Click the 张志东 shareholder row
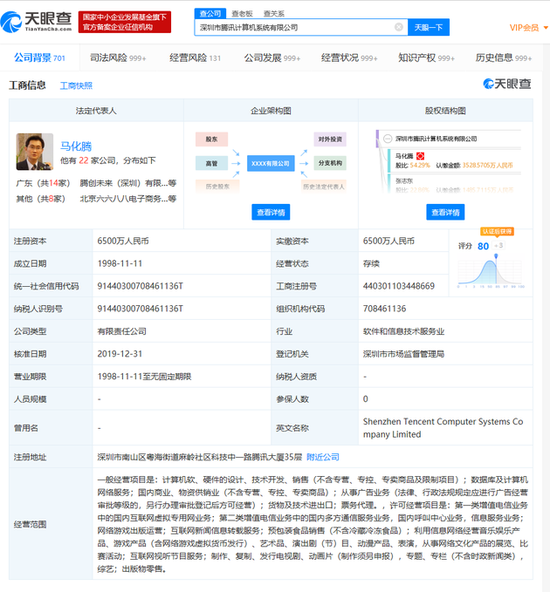Screen dimensions: 550x592 coord(454,185)
